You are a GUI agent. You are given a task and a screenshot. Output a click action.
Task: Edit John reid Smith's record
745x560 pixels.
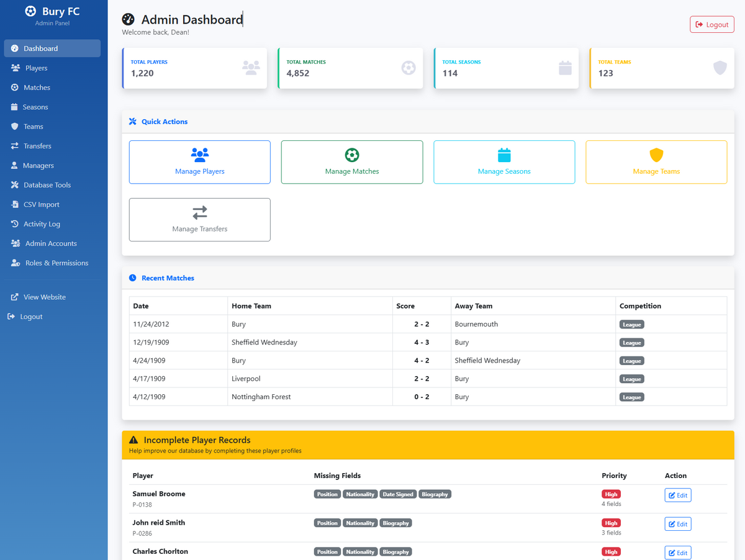pyautogui.click(x=678, y=524)
